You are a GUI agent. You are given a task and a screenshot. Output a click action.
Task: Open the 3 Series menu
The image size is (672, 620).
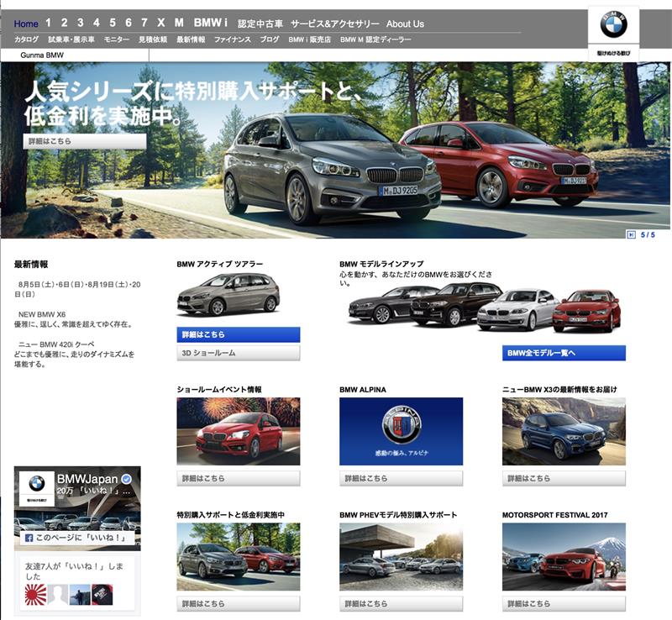tap(80, 23)
